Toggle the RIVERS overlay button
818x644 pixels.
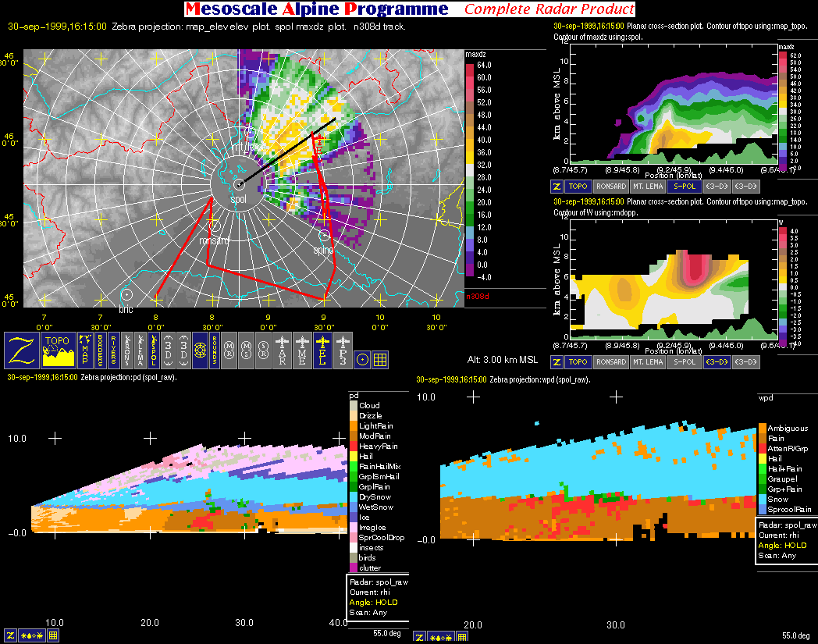114,350
